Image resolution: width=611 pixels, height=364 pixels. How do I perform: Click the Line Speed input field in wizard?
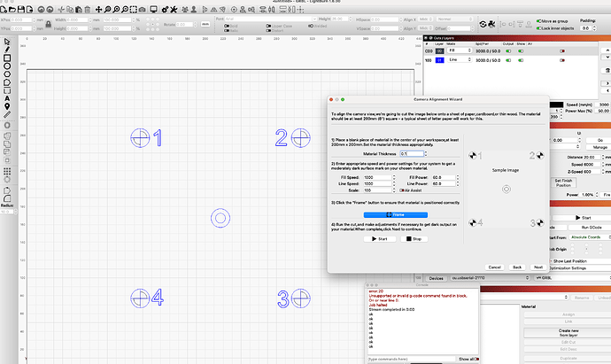(377, 183)
